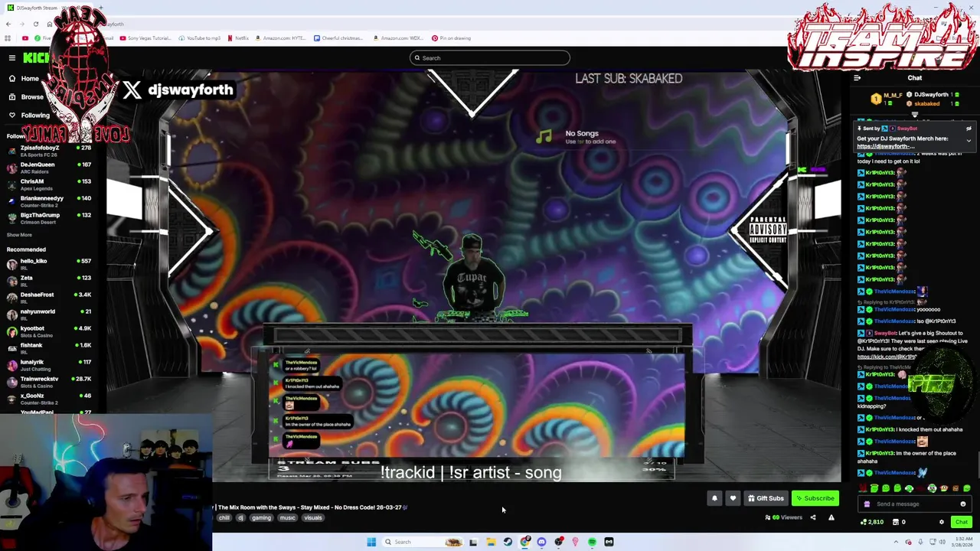
Task: Focus the Send a message field
Action: click(x=914, y=504)
